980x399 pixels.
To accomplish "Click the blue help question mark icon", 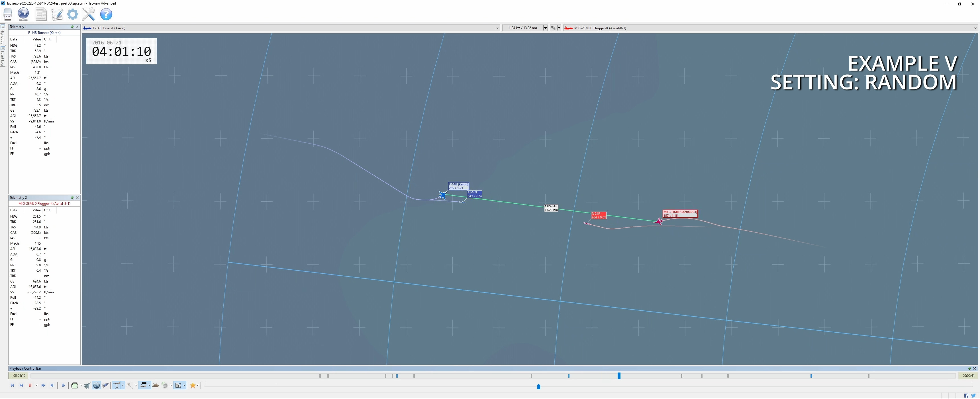I will pyautogui.click(x=106, y=15).
